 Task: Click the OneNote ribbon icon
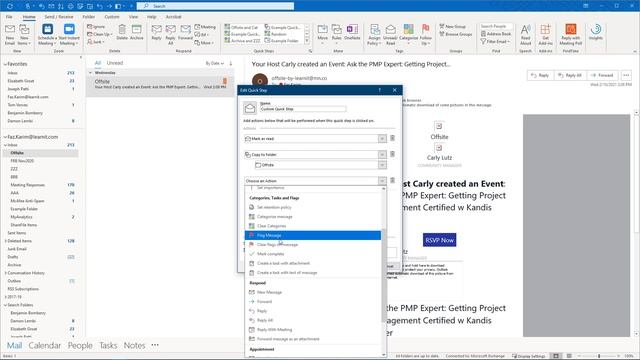pos(352,32)
